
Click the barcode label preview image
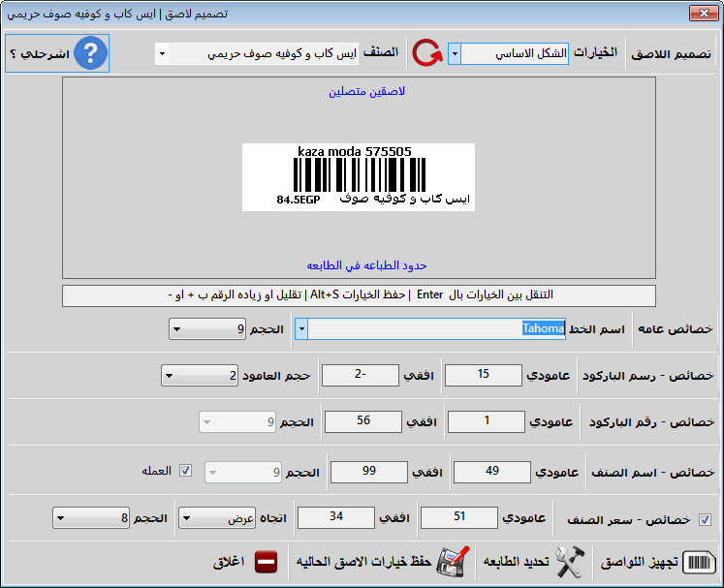(359, 177)
